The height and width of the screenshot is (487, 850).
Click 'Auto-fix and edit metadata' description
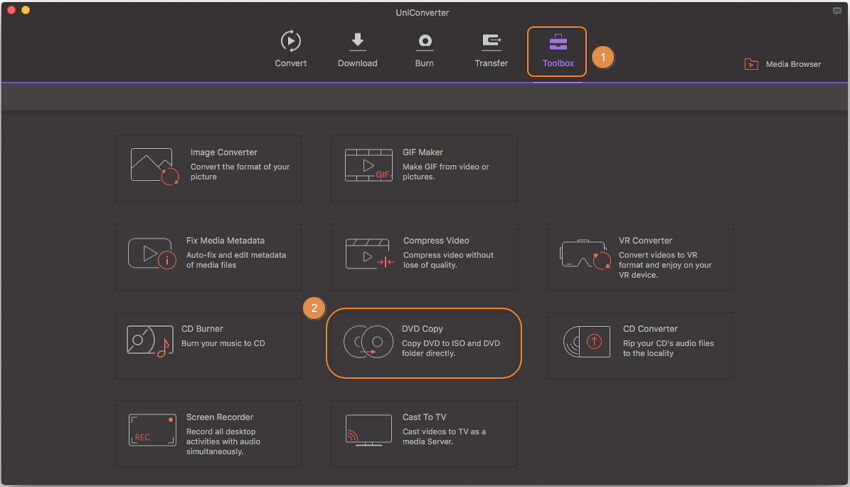236,260
